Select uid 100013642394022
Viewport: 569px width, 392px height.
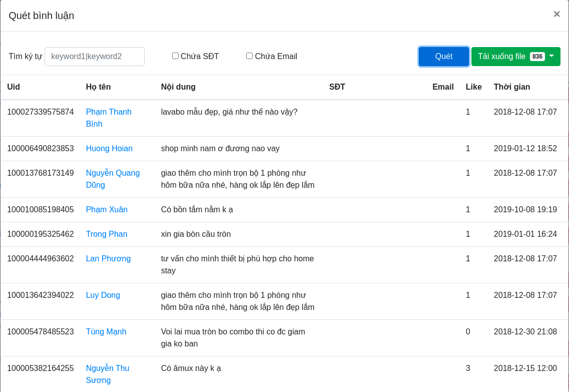[x=41, y=295]
